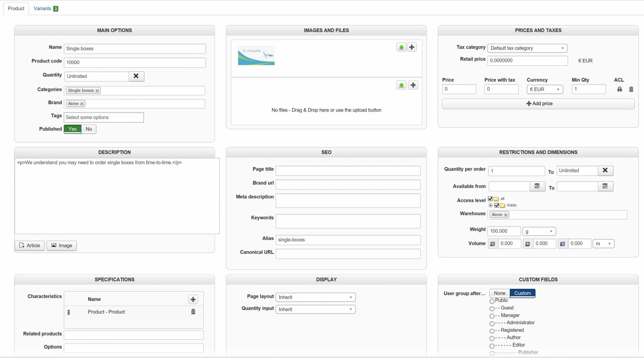The height and width of the screenshot is (358, 644).
Task: Click the product image thumbnail
Action: click(x=256, y=55)
